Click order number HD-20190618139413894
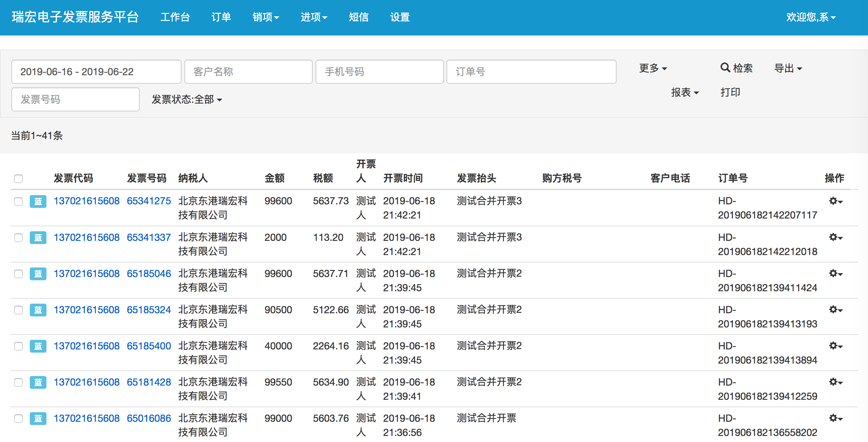The image size is (868, 442). 768,353
